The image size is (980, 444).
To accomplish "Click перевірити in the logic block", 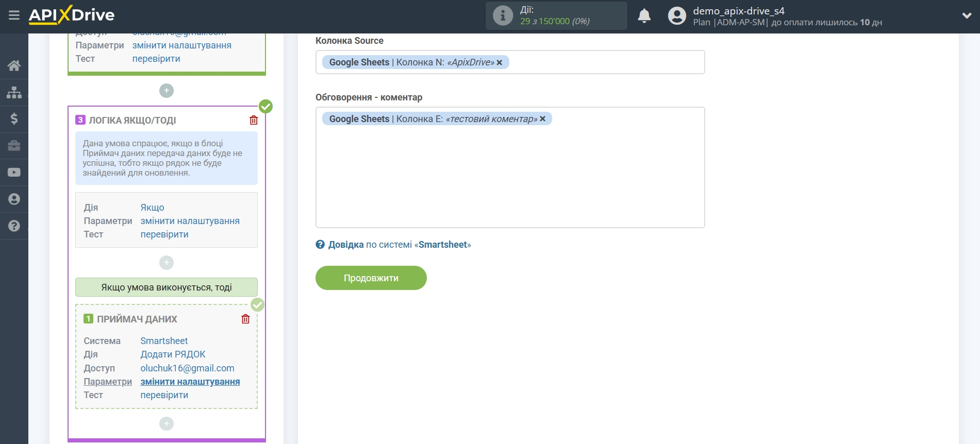I will tap(164, 234).
